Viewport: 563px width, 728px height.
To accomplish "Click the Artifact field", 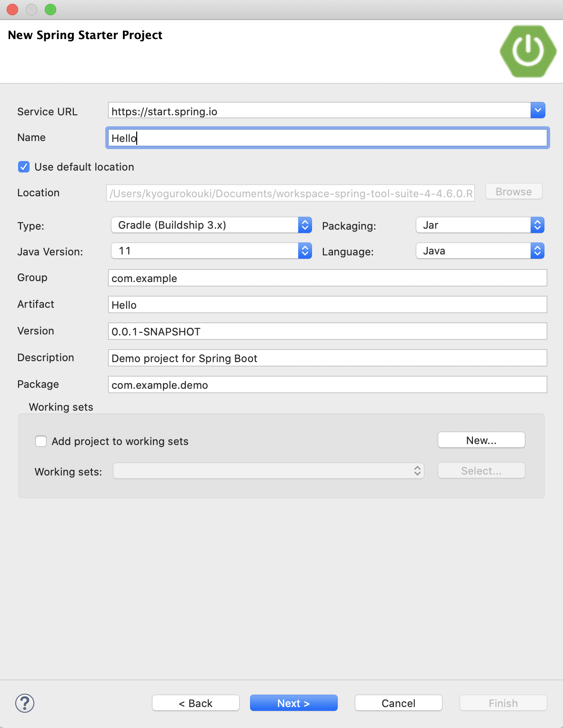I will coord(328,304).
